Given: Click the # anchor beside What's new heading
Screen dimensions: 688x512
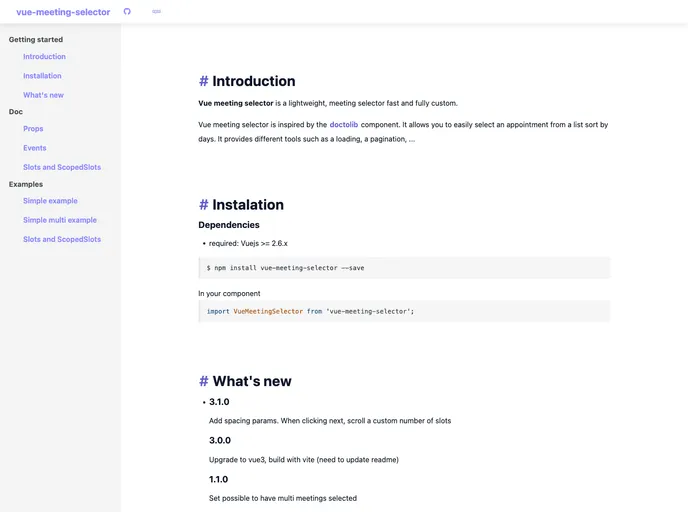Looking at the screenshot, I should point(204,381).
